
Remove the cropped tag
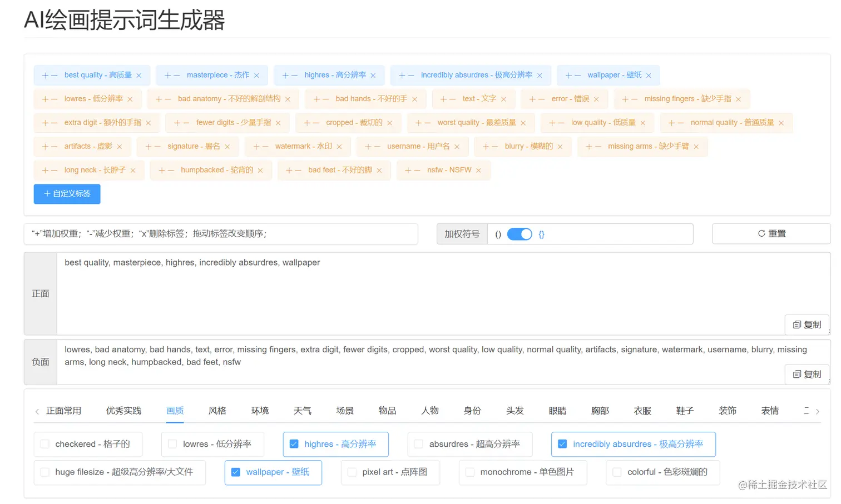pos(390,123)
